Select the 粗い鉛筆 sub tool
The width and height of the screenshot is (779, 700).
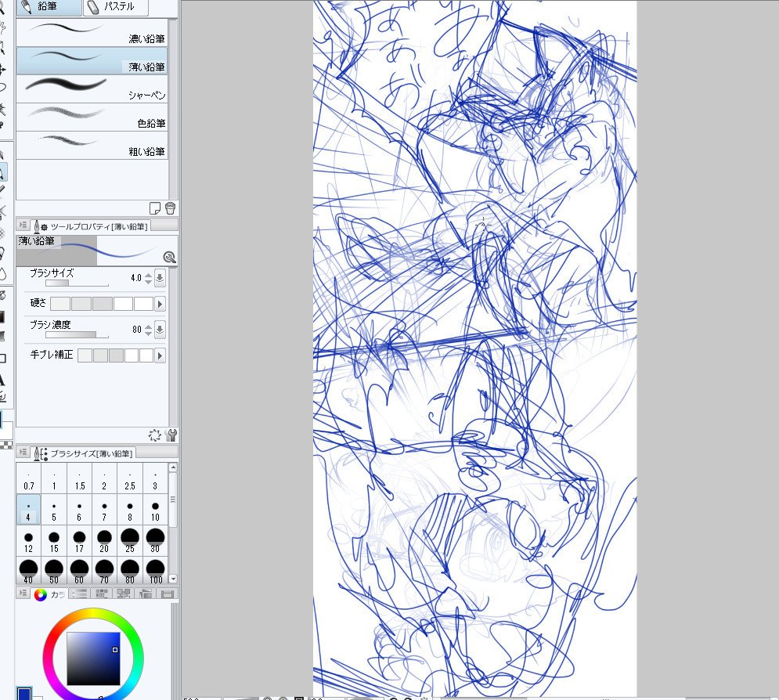pos(92,146)
